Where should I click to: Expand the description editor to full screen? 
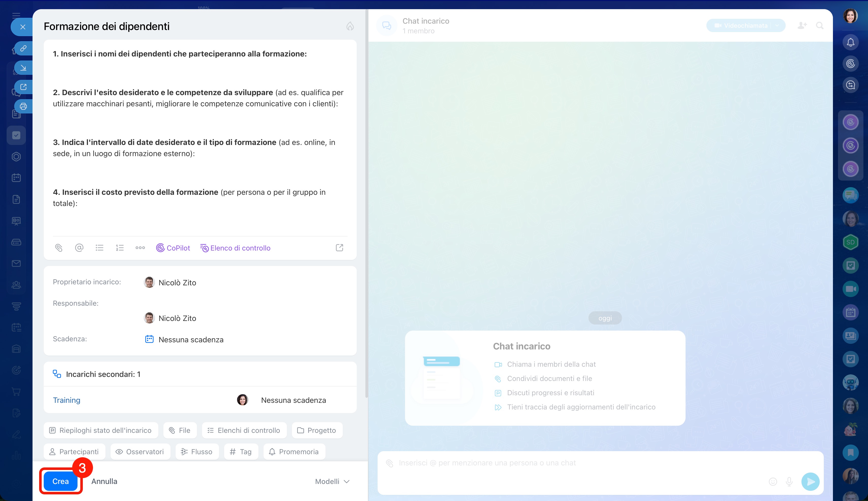coord(339,248)
